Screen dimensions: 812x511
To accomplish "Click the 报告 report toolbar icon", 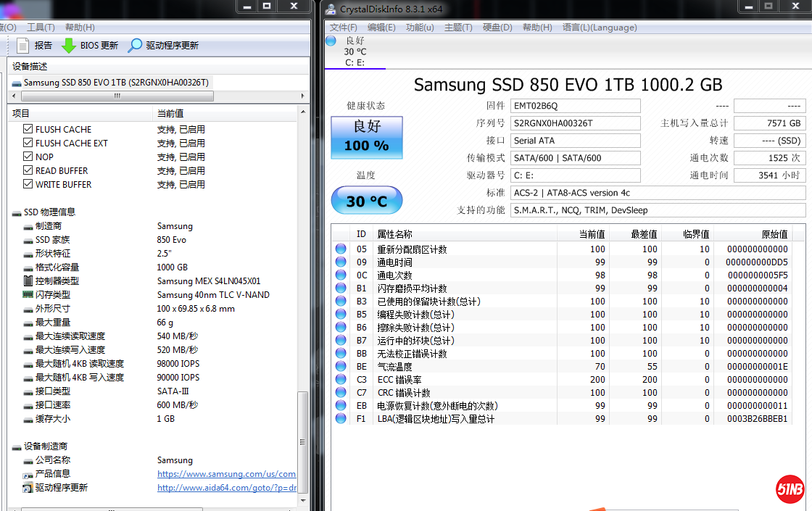I will [x=22, y=46].
